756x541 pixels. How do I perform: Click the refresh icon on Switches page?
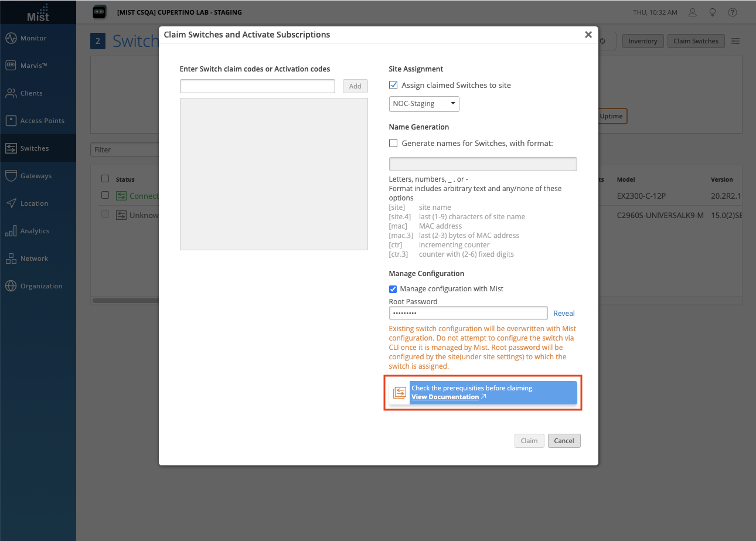pos(602,41)
